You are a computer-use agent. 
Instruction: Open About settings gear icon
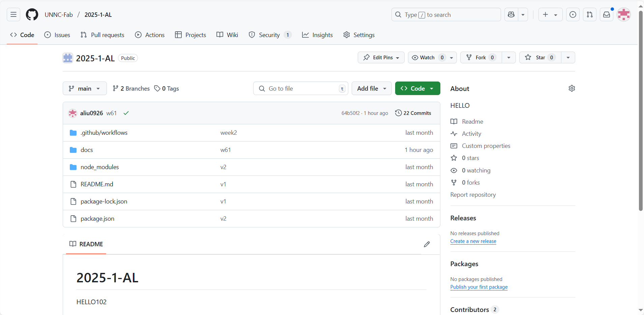[x=572, y=88]
